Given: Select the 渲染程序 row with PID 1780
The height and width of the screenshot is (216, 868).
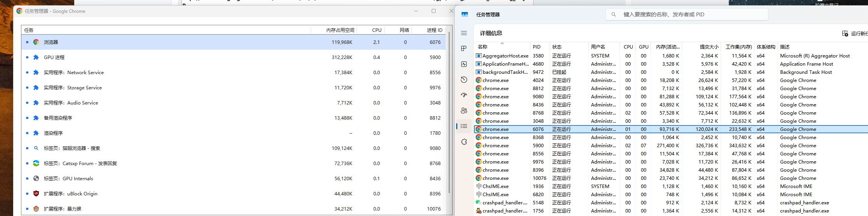Looking at the screenshot, I should pyautogui.click(x=233, y=133).
